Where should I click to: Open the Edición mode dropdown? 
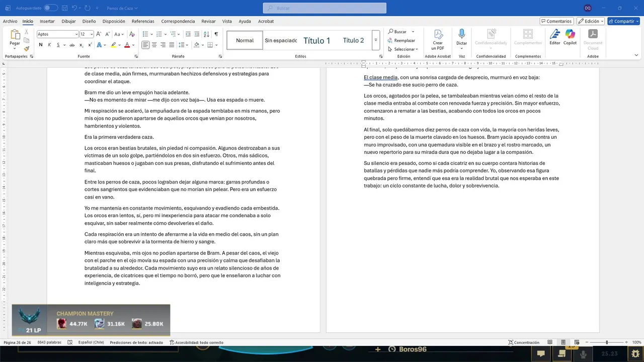click(x=591, y=21)
